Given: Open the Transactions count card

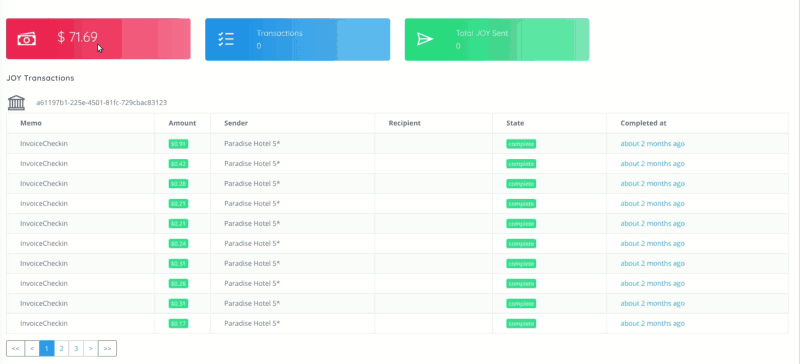Looking at the screenshot, I should coord(297,39).
